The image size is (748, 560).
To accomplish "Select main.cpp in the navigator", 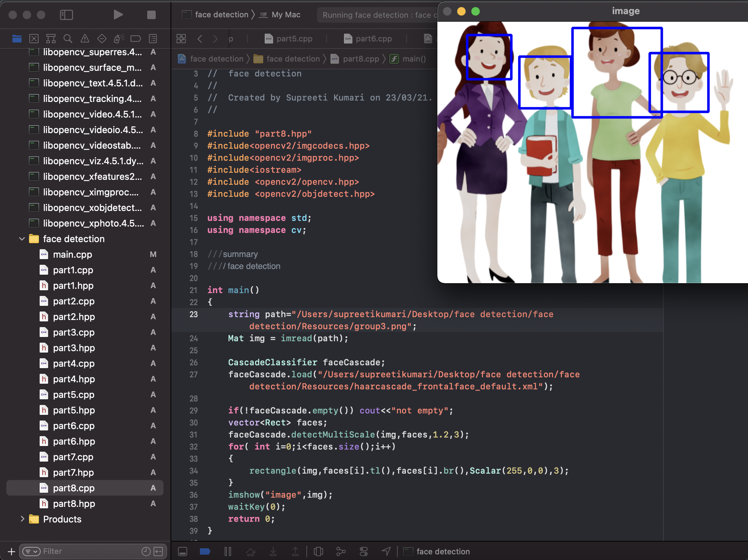I will click(x=85, y=255).
